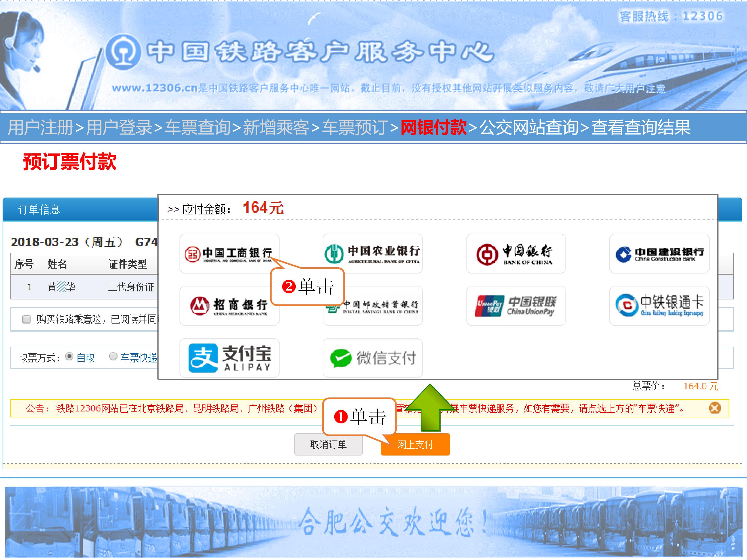Pay with the Alipay (支付宝) logo

229,358
